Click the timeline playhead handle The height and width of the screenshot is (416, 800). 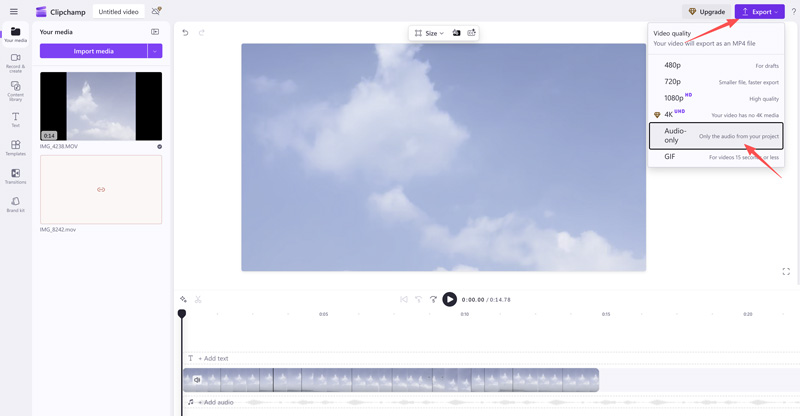tap(182, 313)
